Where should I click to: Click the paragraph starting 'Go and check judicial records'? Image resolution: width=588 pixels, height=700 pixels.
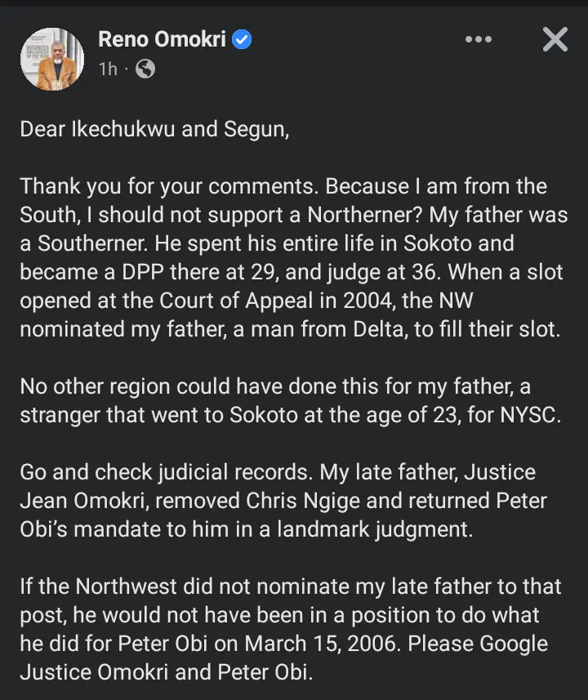pos(283,501)
